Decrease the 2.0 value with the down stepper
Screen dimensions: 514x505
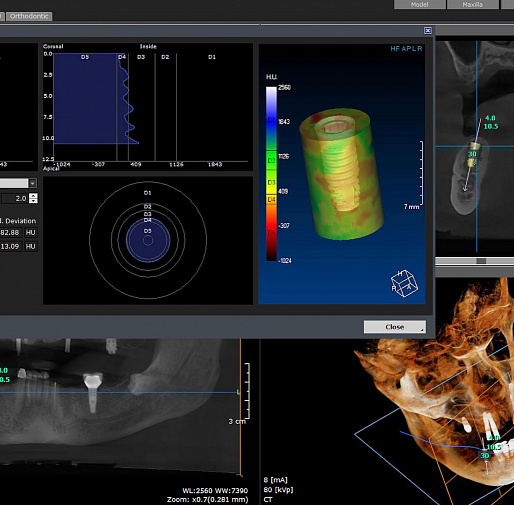click(x=33, y=201)
